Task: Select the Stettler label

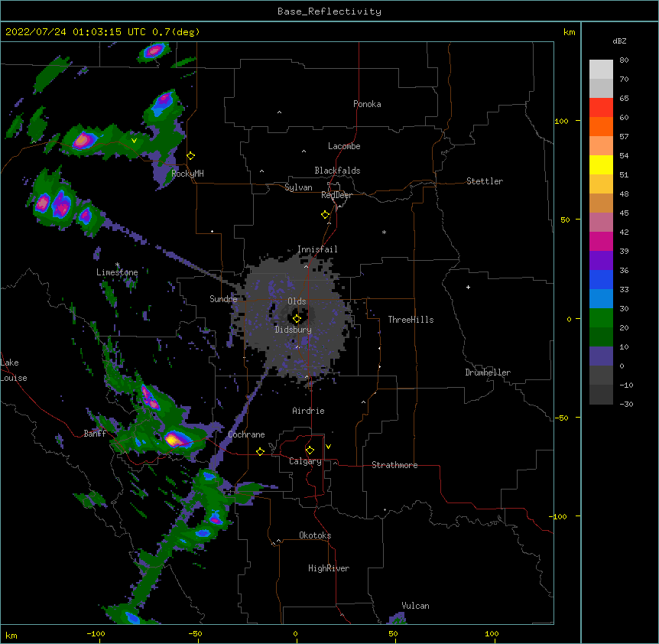Action: (485, 181)
